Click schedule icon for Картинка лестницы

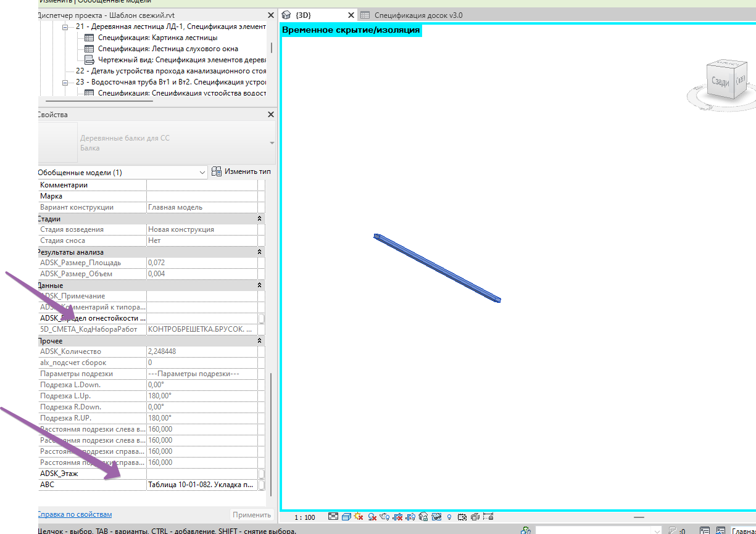[89, 38]
